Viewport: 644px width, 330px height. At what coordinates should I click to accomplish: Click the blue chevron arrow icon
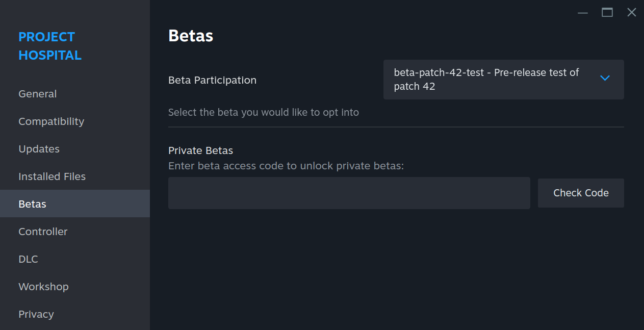click(x=605, y=79)
